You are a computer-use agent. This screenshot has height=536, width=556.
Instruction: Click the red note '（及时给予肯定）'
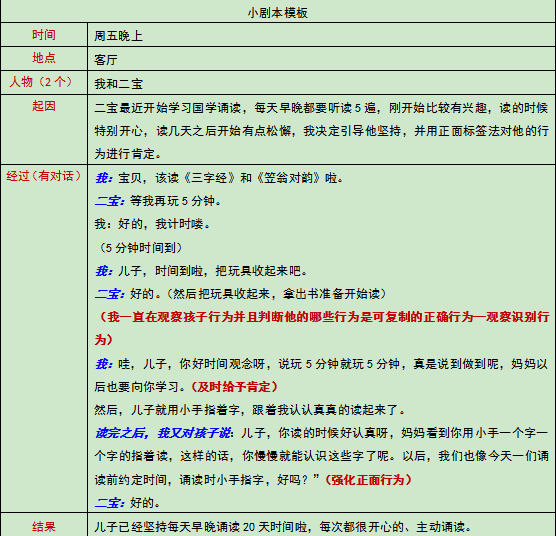click(x=234, y=387)
